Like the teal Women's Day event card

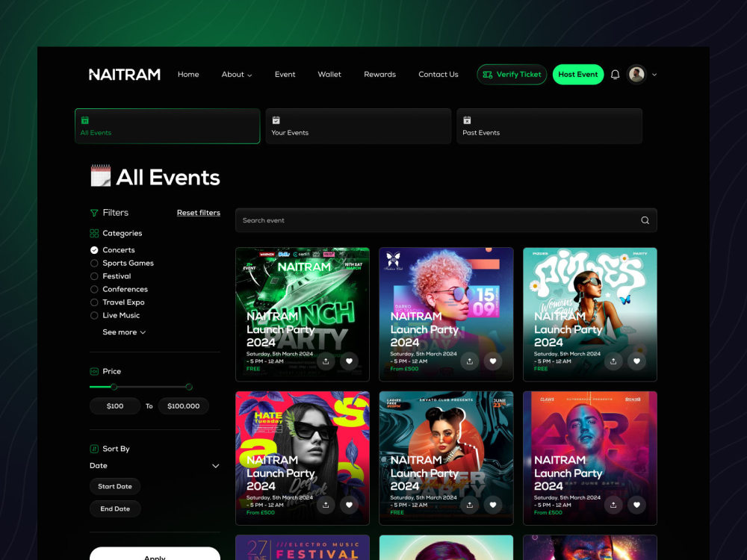[637, 361]
